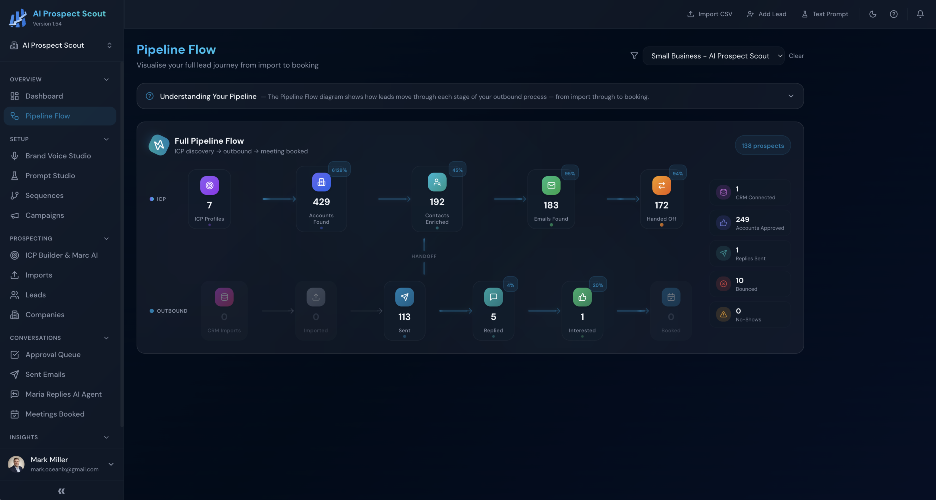Image resolution: width=936 pixels, height=500 pixels.
Task: Click the Emails Found envelope icon
Action: tap(551, 186)
